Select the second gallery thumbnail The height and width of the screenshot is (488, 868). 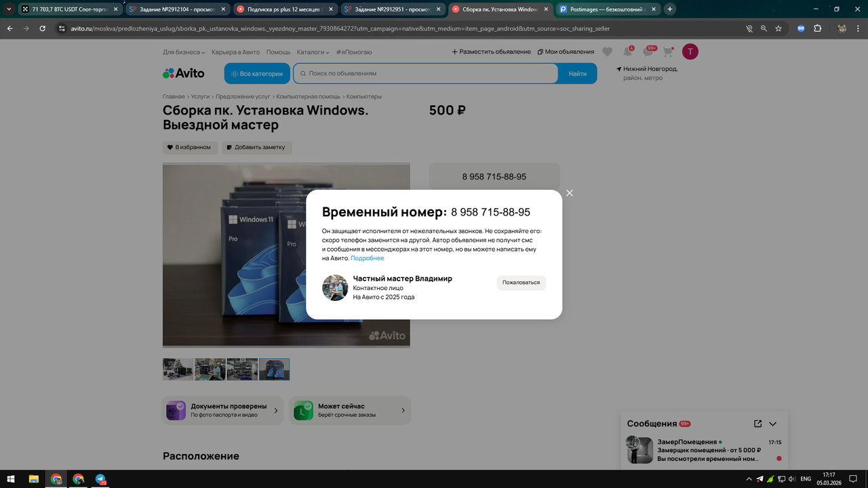coord(210,369)
